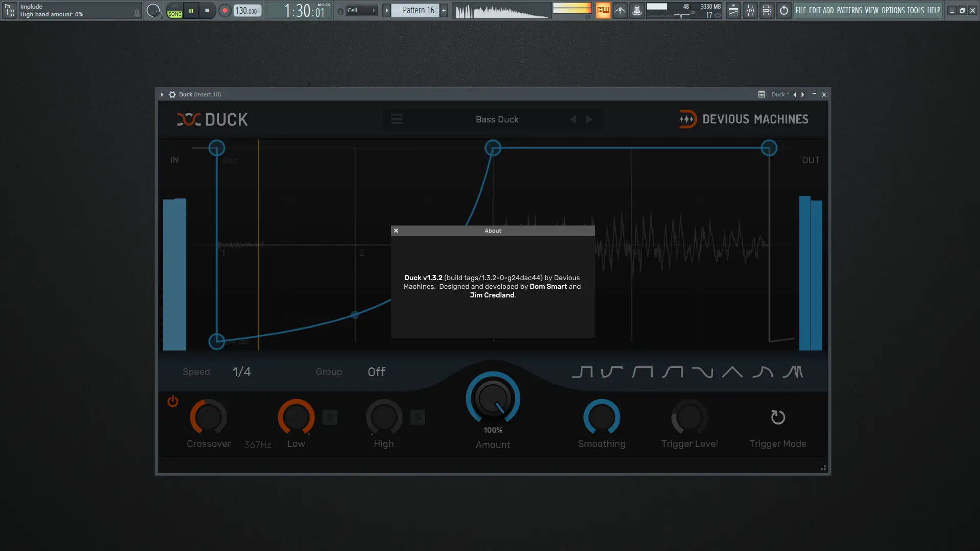Expand the plugin options arrow beside Duck title
The height and width of the screenshot is (551, 980).
point(162,94)
